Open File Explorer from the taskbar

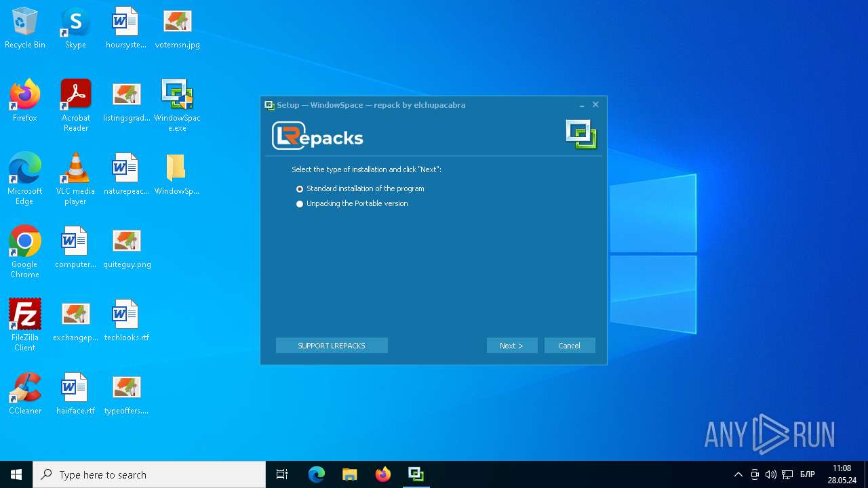tap(349, 474)
